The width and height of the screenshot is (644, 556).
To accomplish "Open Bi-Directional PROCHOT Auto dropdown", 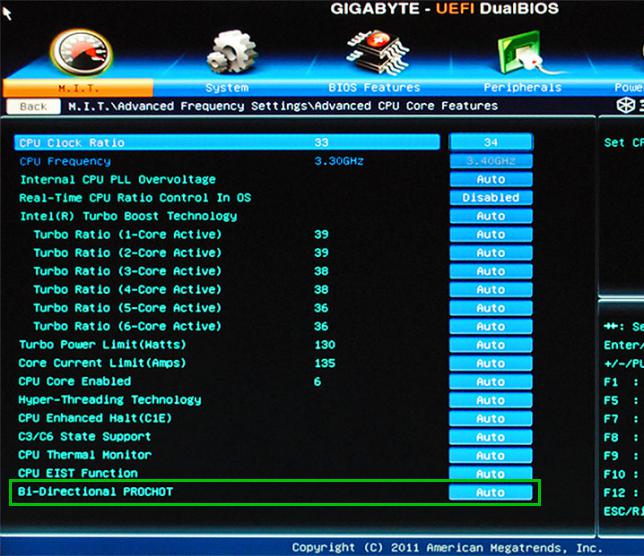I will [x=491, y=492].
